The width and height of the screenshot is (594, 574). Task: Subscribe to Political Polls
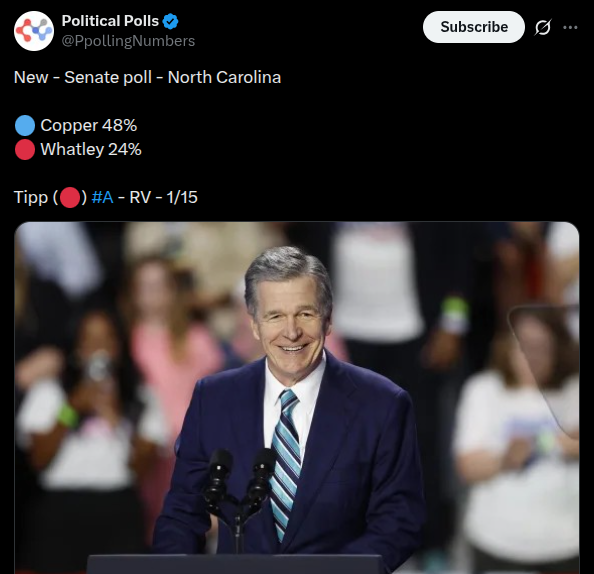474,27
